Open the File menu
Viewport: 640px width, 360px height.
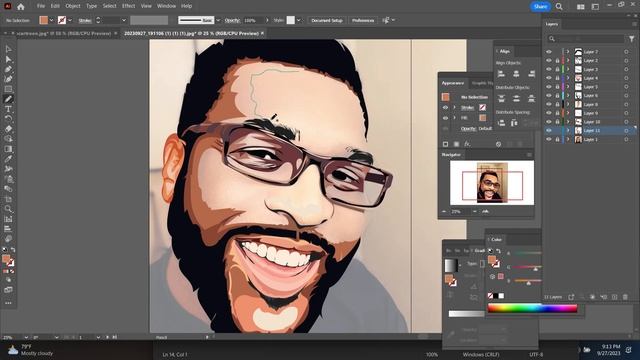tap(41, 6)
